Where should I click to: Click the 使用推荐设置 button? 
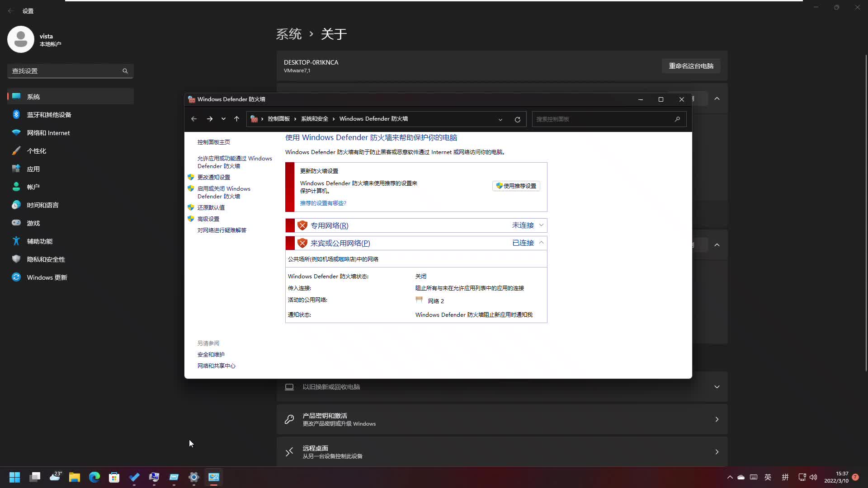[x=516, y=186]
